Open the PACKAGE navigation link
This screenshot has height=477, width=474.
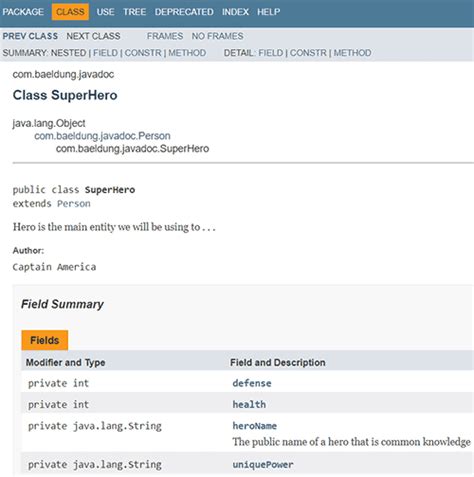(x=23, y=12)
